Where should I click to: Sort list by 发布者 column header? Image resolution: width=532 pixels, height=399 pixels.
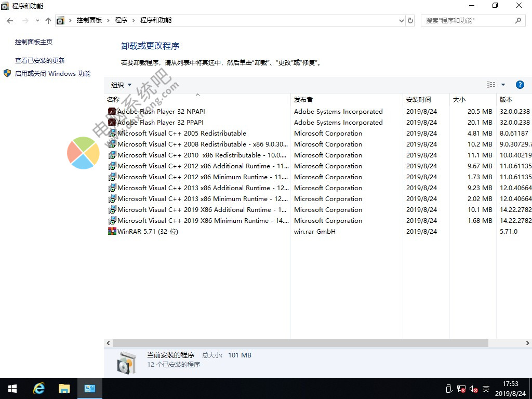tap(303, 99)
